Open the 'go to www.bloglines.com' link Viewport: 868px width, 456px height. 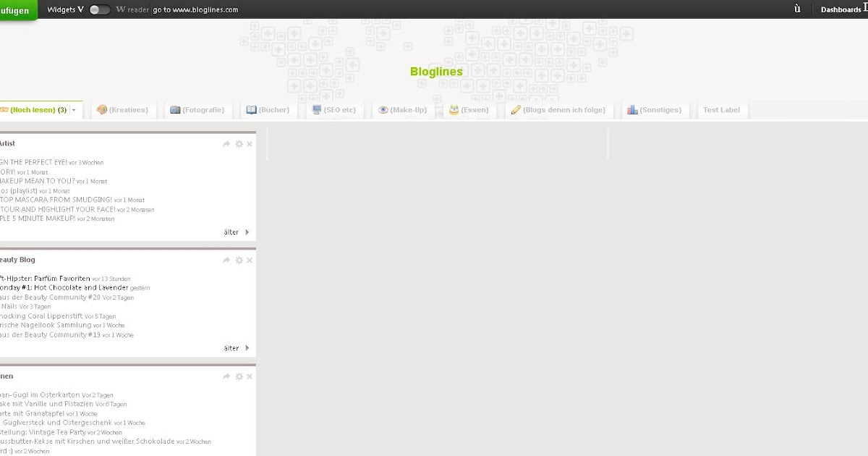click(195, 10)
